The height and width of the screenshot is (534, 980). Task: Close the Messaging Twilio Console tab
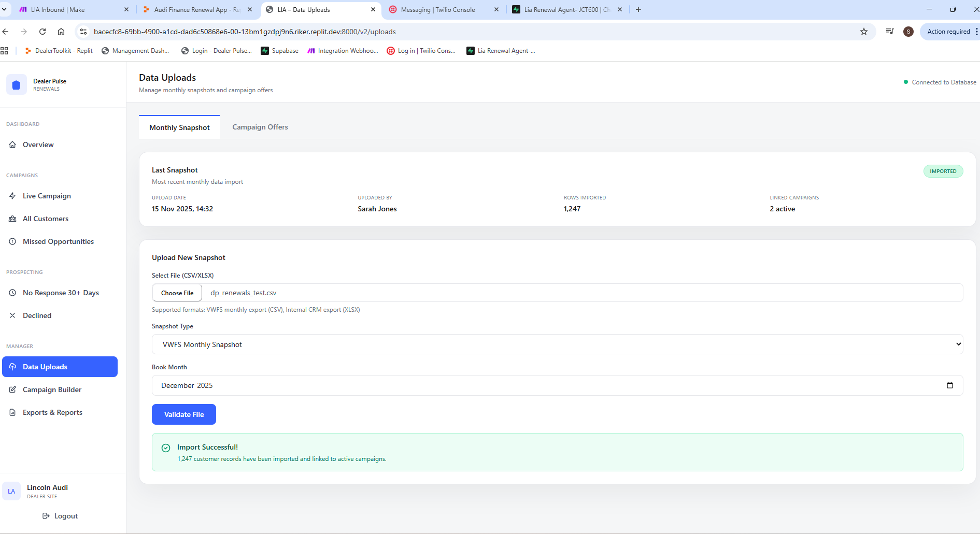tap(496, 9)
